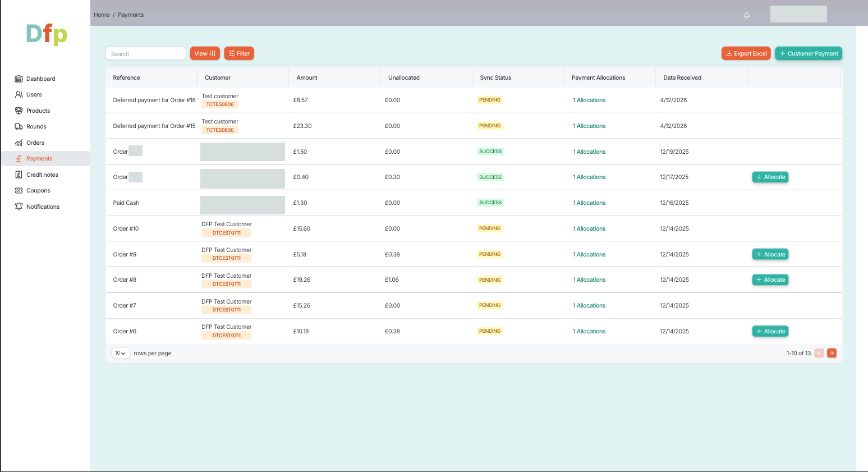
Task: Click the £19.26 amount cell
Action: tap(302, 280)
